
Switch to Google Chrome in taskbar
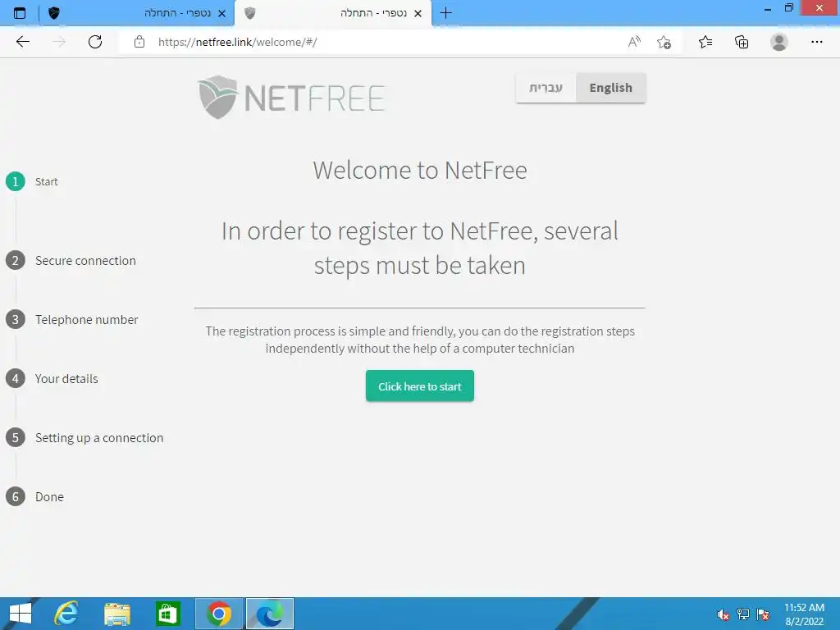click(219, 614)
